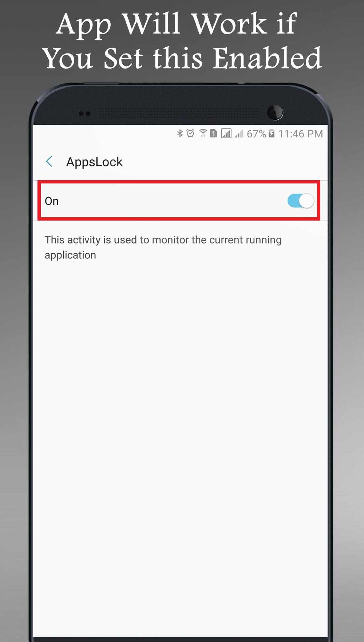364x642 pixels.
Task: Tap the phone's top speaker grille
Action: click(x=178, y=113)
